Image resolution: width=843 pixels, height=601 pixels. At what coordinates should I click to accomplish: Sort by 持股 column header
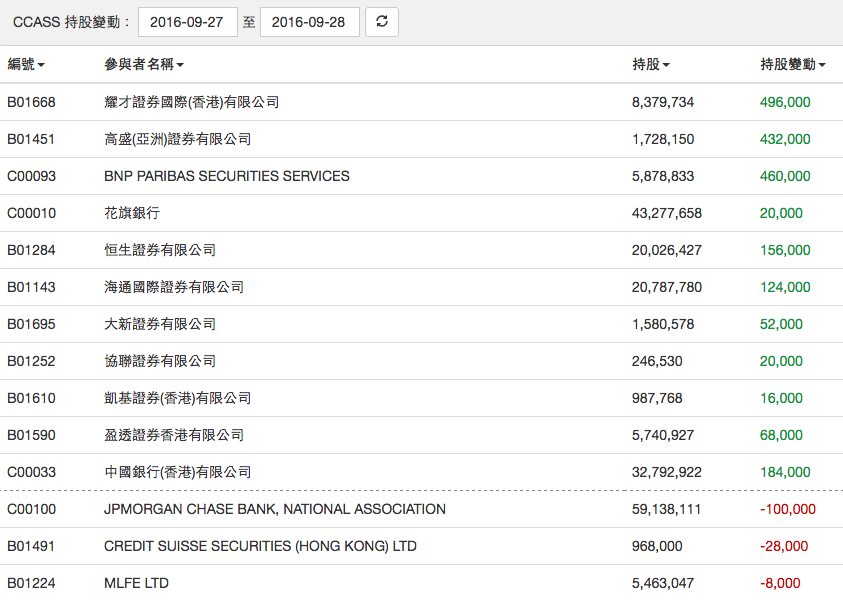(651, 64)
